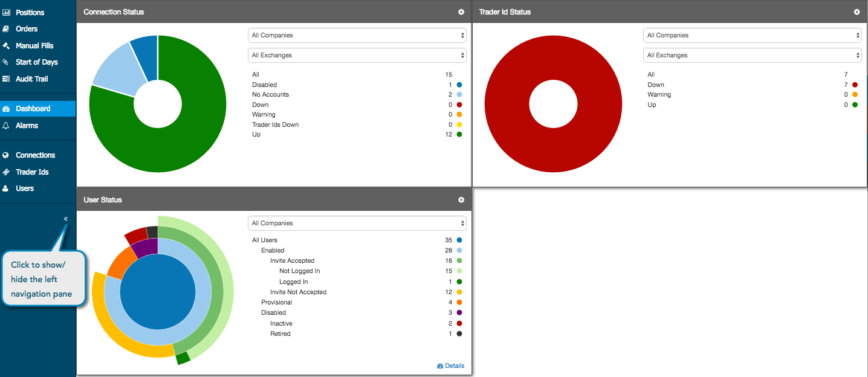This screenshot has height=377, width=868.
Task: Open Connection Status gear settings
Action: (461, 12)
